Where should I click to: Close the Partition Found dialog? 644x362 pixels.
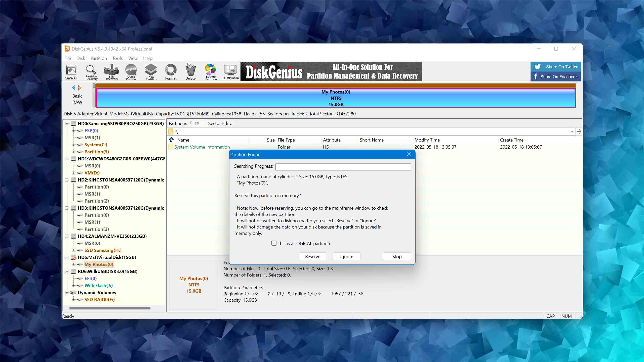coord(409,154)
